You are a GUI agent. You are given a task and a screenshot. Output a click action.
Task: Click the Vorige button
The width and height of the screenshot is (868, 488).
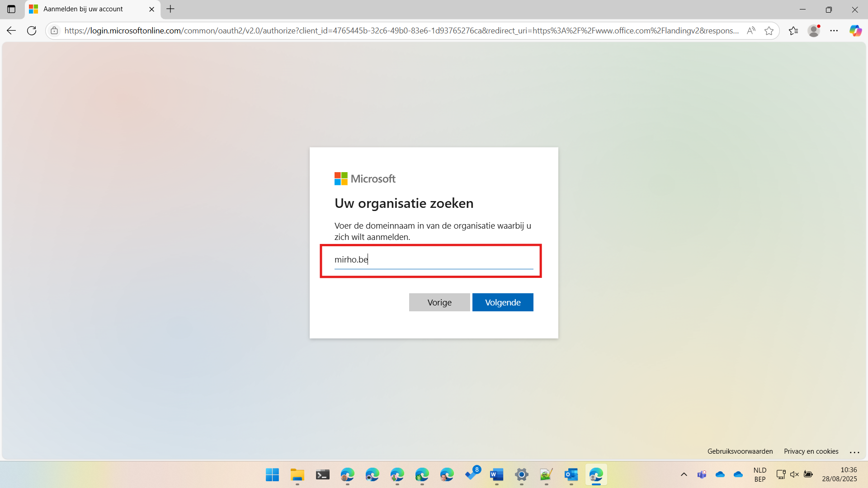(x=439, y=302)
